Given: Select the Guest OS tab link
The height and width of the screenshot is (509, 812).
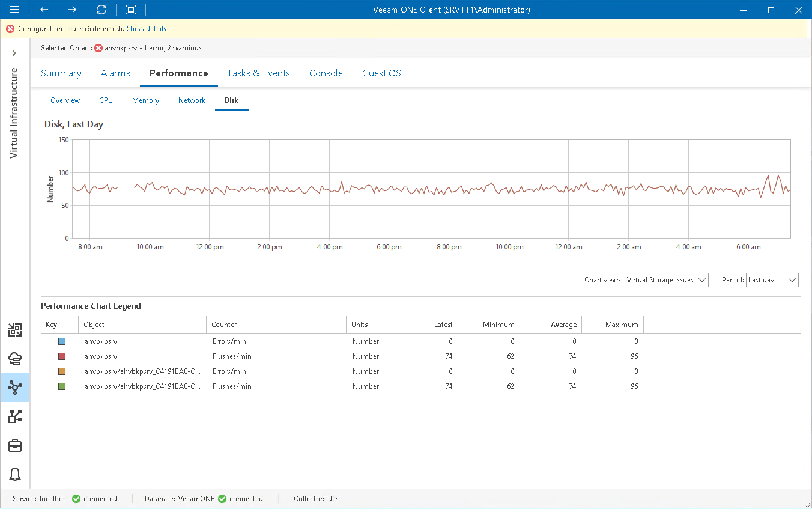Looking at the screenshot, I should 381,73.
